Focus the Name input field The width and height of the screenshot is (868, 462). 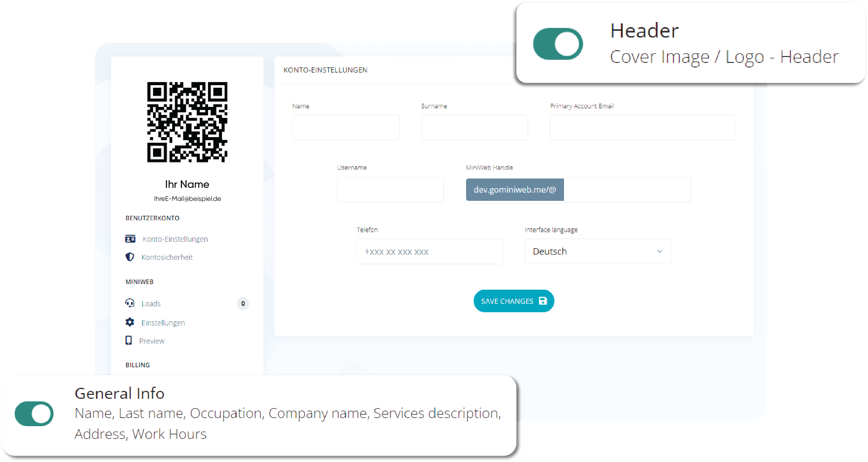coord(346,127)
